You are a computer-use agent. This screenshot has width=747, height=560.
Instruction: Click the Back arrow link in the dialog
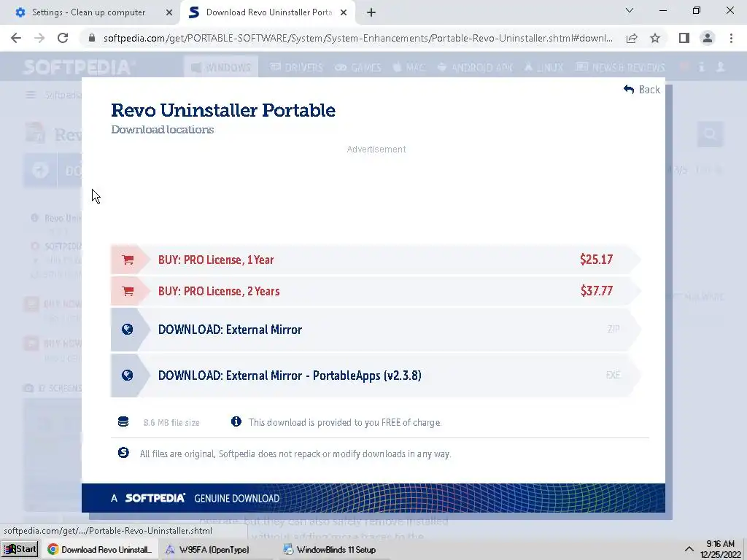[x=641, y=90]
